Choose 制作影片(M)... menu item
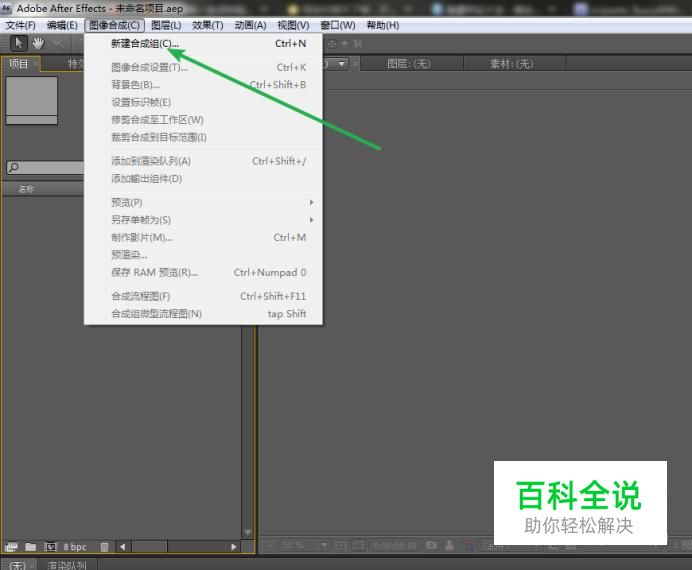Viewport: 692px width, 570px height. click(x=205, y=237)
